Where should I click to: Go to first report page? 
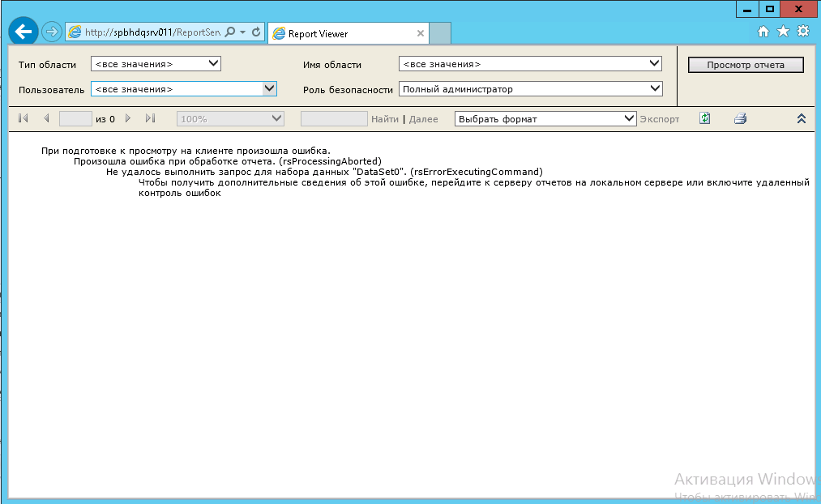24,118
